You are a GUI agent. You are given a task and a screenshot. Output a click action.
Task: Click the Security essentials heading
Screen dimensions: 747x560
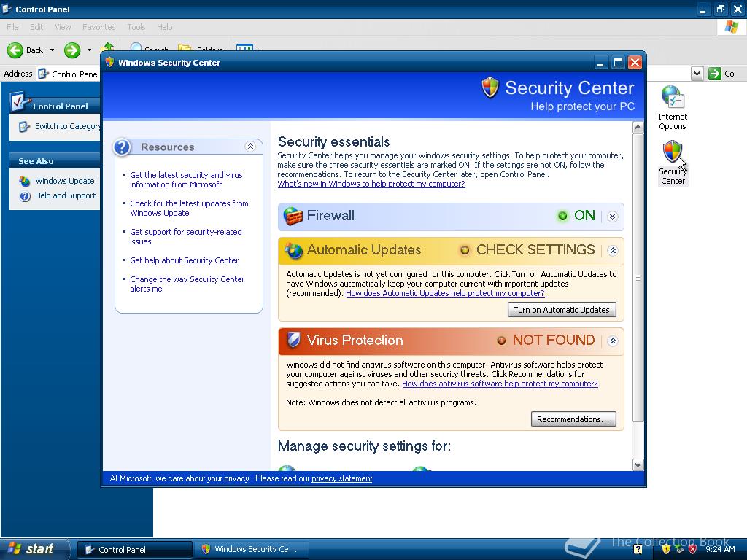[x=334, y=142]
